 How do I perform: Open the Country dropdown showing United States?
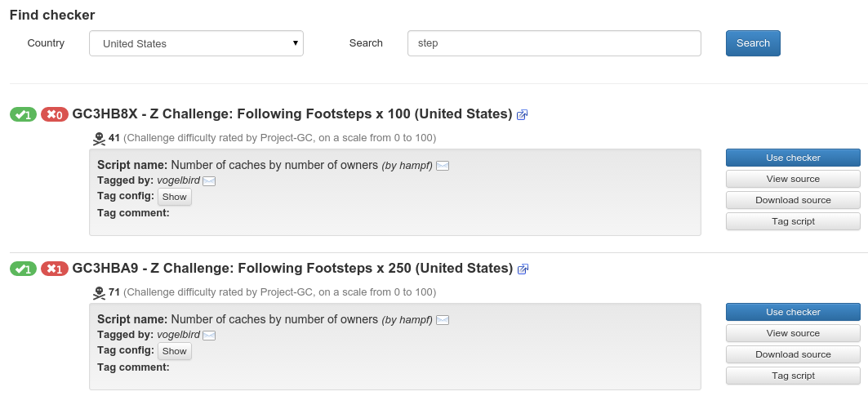click(x=196, y=43)
